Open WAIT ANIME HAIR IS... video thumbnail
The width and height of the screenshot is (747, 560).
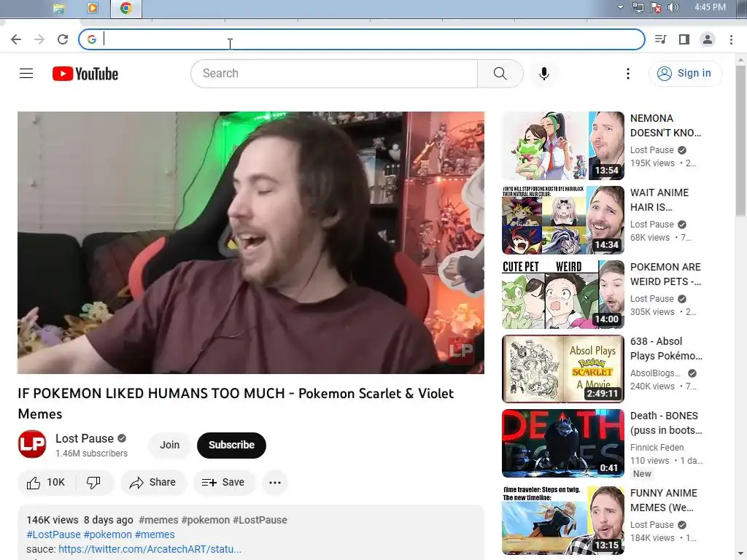tap(563, 220)
